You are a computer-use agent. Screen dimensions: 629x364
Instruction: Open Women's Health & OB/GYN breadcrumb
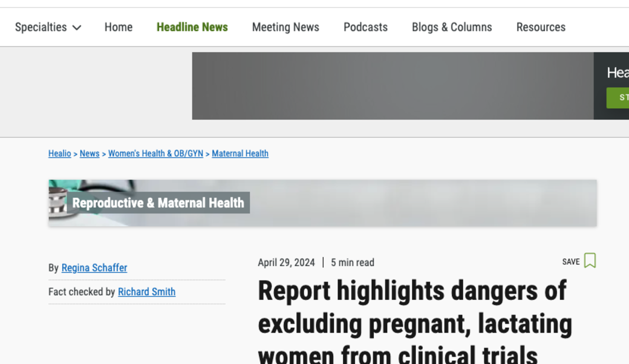(155, 154)
